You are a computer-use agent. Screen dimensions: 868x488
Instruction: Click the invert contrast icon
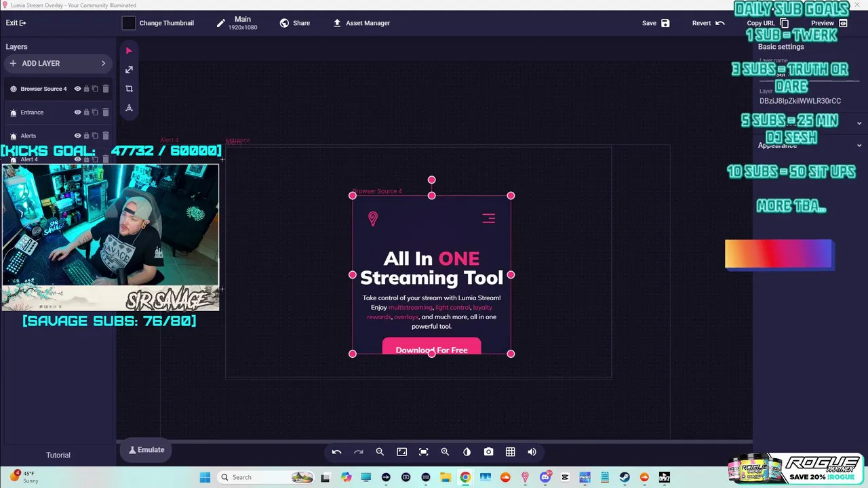pyautogui.click(x=467, y=452)
